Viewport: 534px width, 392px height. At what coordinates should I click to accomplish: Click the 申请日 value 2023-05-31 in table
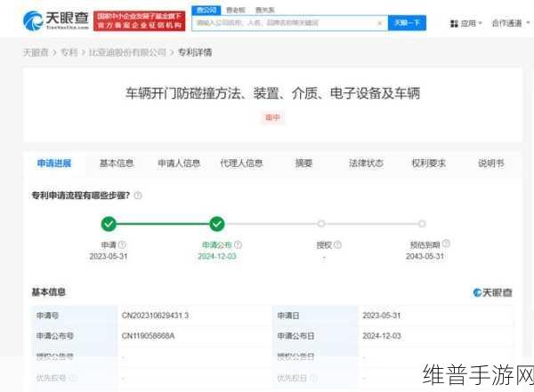(x=382, y=316)
